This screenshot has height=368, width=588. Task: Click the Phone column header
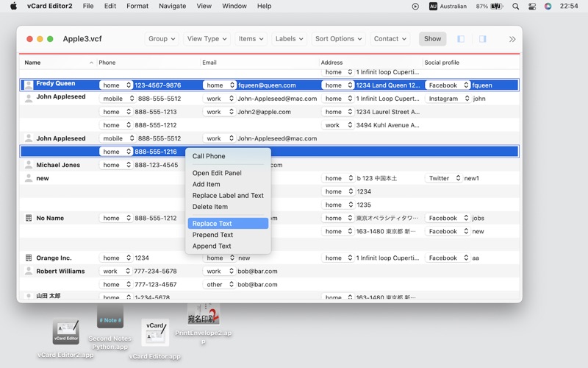coord(148,63)
